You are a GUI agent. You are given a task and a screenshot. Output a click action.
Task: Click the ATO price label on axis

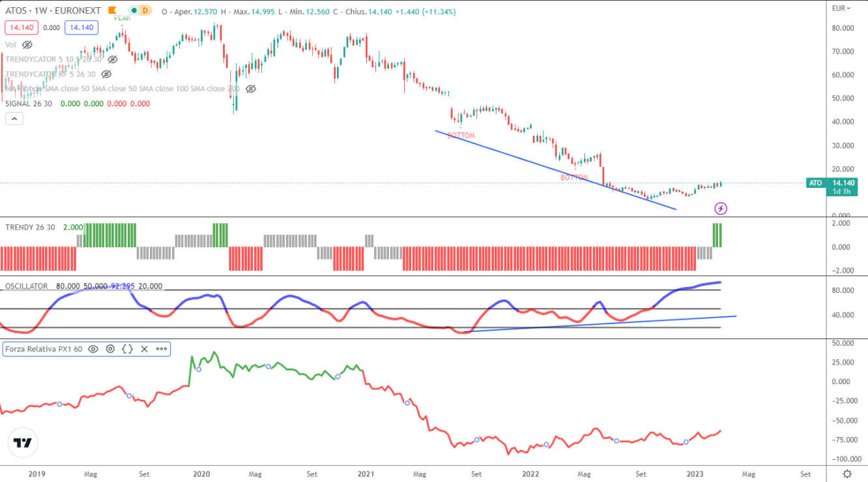point(816,183)
